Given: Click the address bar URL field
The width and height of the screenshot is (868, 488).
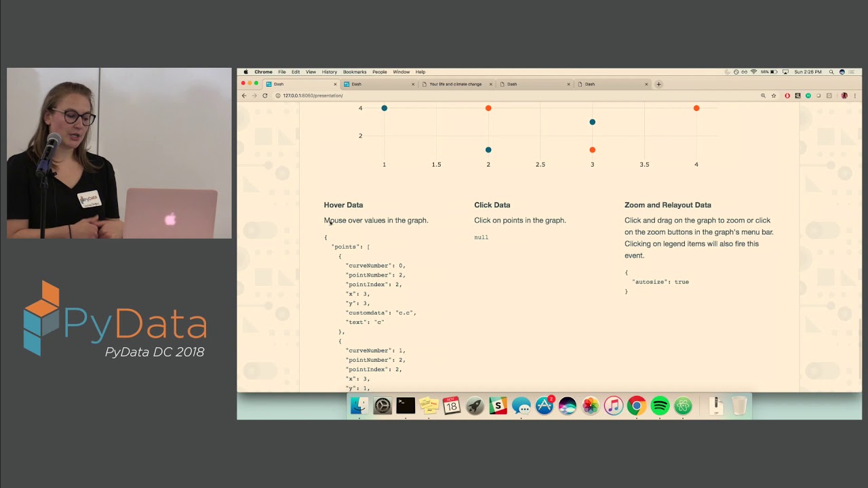Looking at the screenshot, I should (x=515, y=96).
